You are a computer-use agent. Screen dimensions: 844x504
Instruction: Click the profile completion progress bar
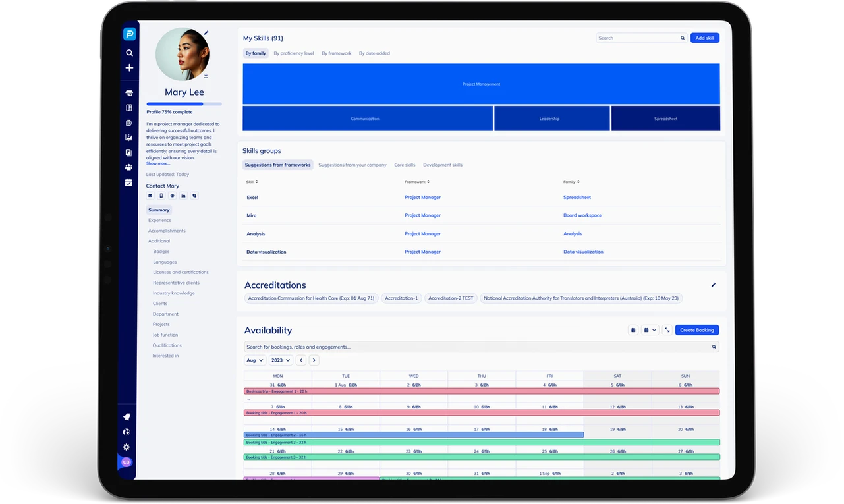(x=184, y=104)
